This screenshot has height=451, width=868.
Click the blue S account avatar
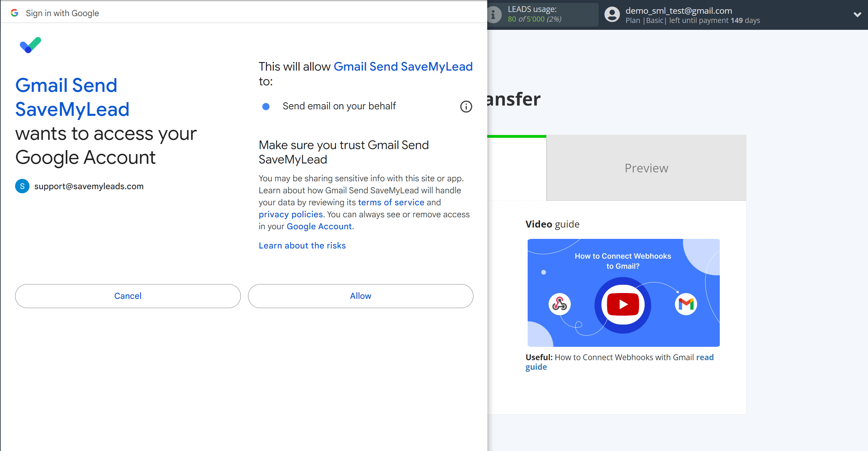pyautogui.click(x=22, y=186)
